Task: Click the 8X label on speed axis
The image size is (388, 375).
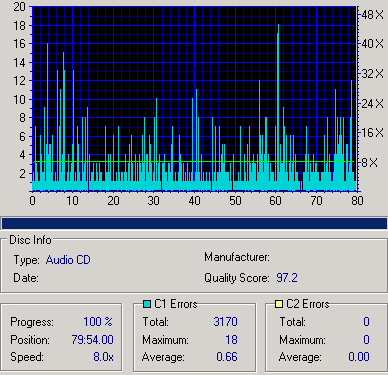Action: pyautogui.click(x=370, y=163)
